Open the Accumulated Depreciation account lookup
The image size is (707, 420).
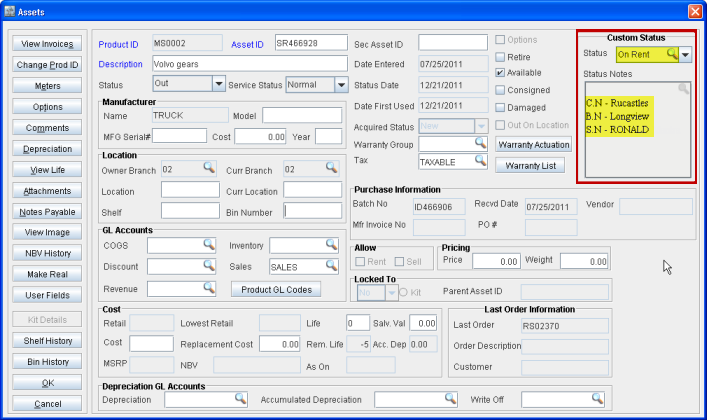click(450, 398)
